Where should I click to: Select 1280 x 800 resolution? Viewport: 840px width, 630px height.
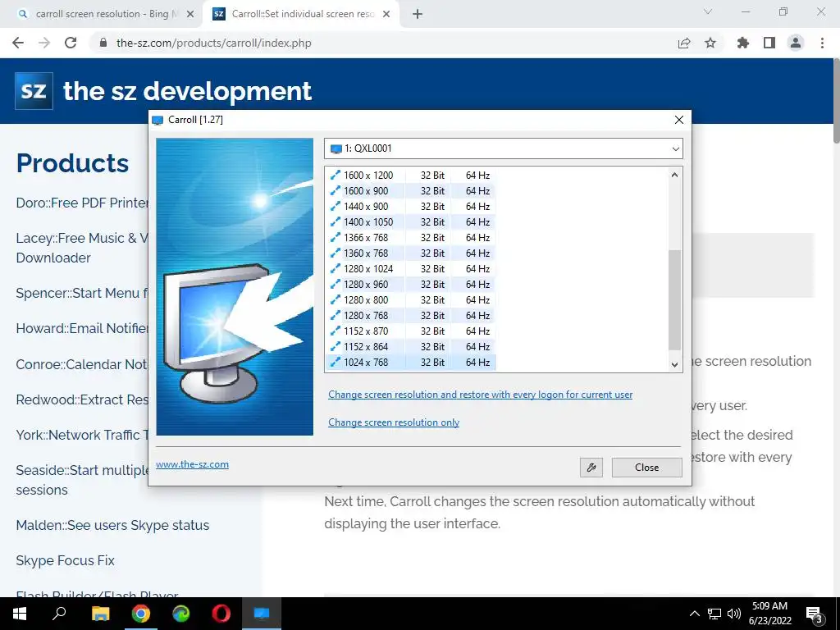410,300
